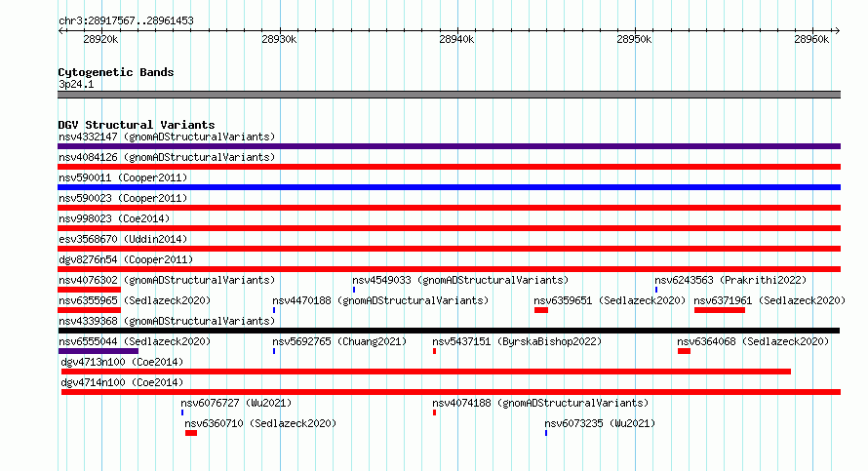Open nsv5437151 (ByrskaBishop2022) variant
This screenshot has height=471, width=868.
point(517,341)
